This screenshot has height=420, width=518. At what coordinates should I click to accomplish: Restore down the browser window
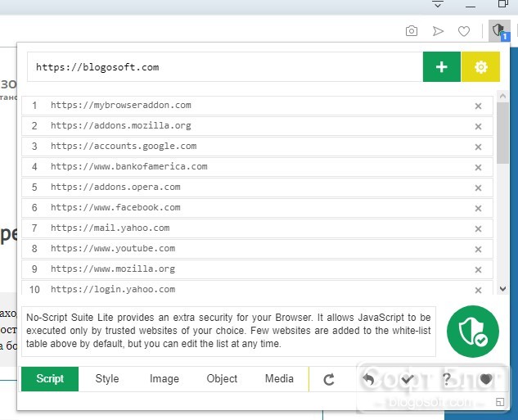(x=503, y=4)
